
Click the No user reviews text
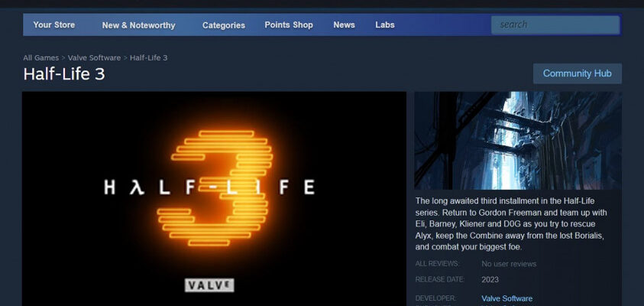[x=509, y=264]
